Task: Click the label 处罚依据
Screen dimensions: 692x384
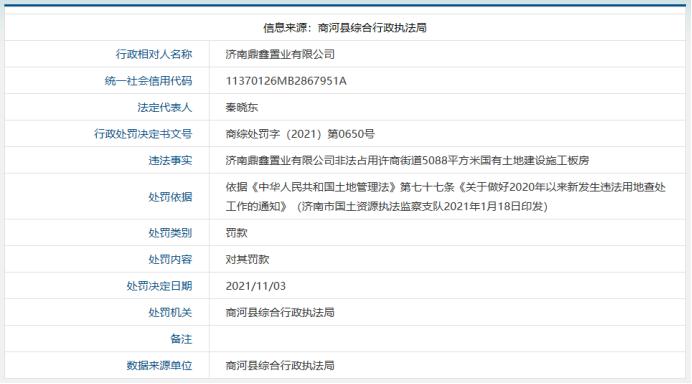Action: tap(170, 197)
